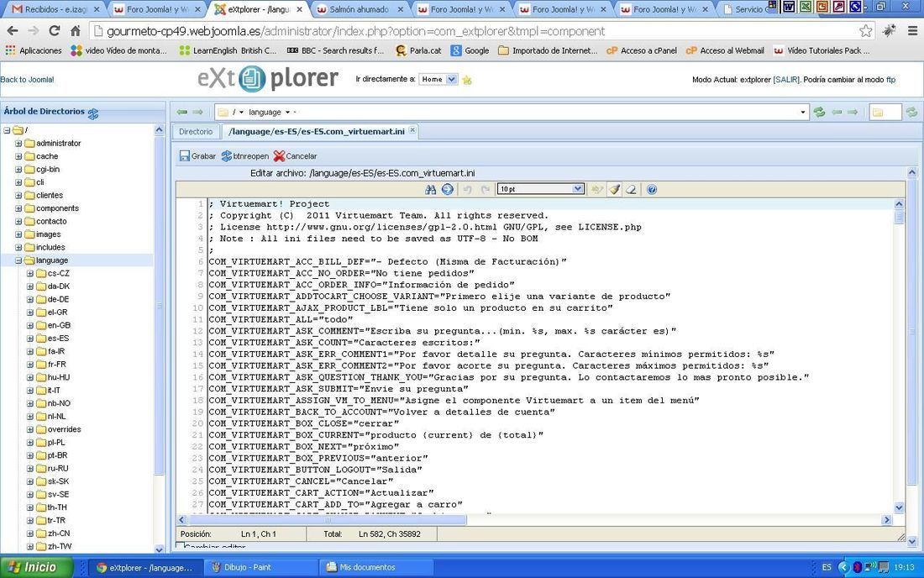Click the directory tree refresh icon

click(93, 113)
